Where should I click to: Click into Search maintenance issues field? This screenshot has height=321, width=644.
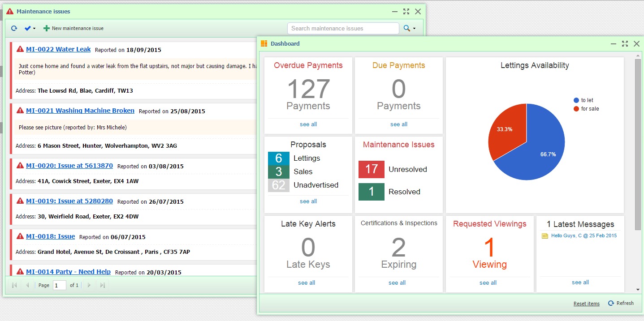343,28
